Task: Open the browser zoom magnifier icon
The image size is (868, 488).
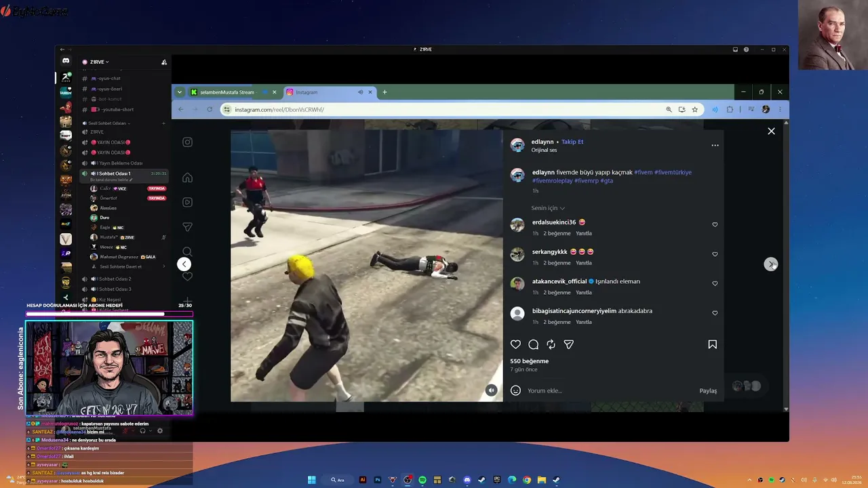Action: click(x=669, y=109)
